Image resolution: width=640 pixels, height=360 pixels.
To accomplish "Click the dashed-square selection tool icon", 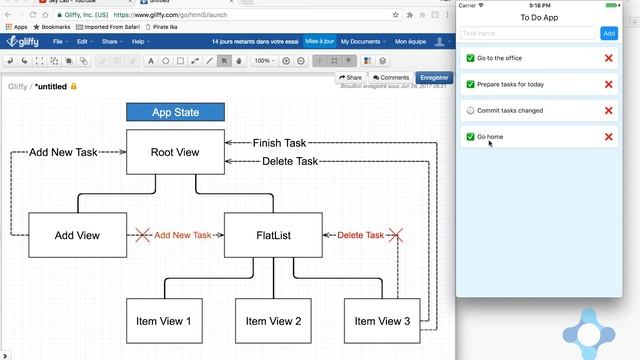I will pos(39,61).
